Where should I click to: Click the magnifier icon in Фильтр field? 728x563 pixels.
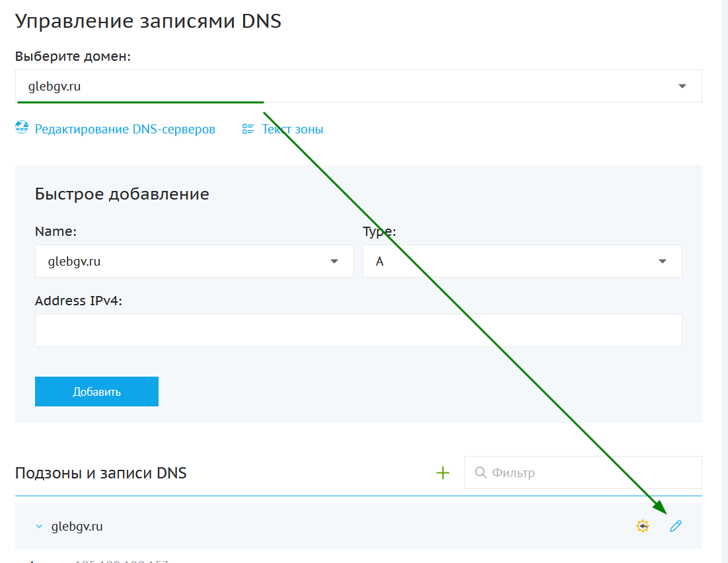(x=480, y=472)
